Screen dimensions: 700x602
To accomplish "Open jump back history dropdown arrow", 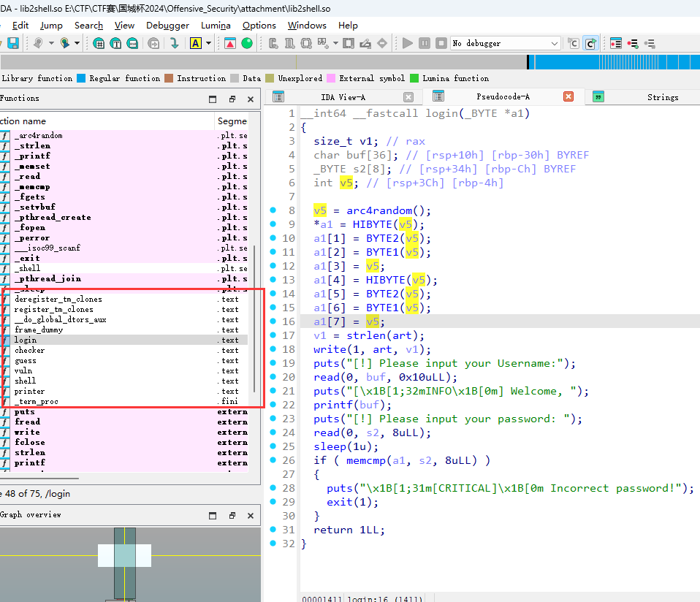I will (50, 44).
